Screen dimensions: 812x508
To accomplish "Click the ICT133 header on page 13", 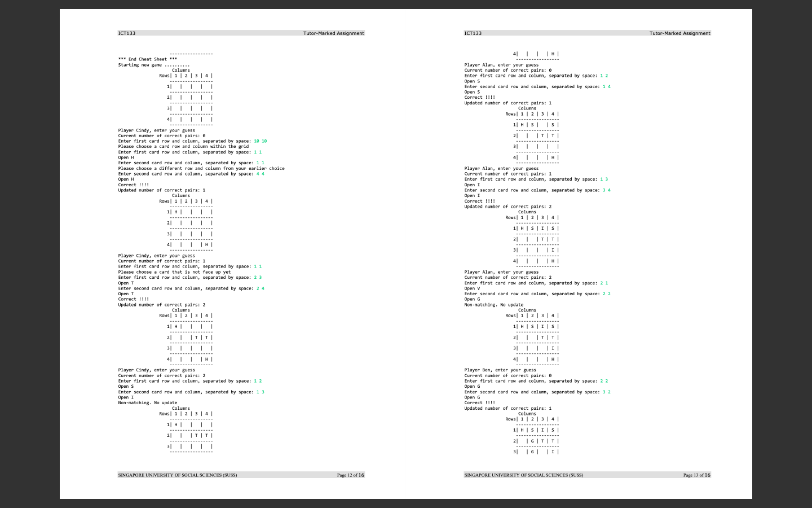I will (471, 33).
